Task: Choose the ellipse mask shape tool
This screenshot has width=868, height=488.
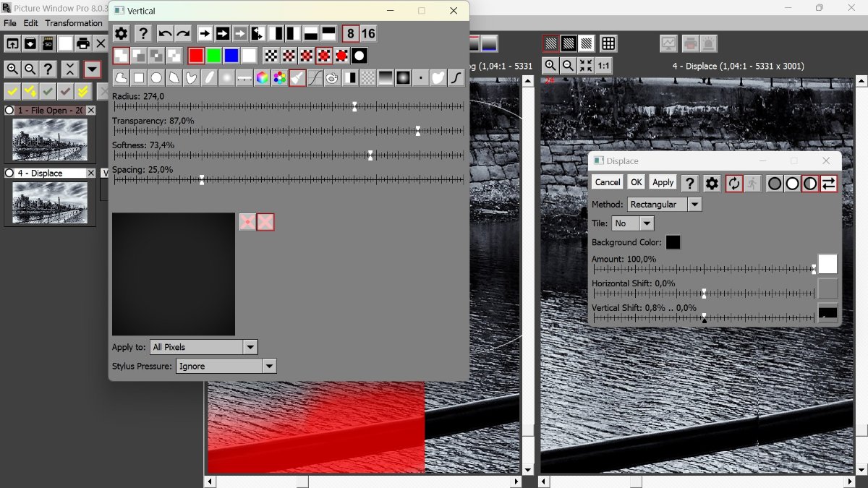Action: (x=156, y=78)
